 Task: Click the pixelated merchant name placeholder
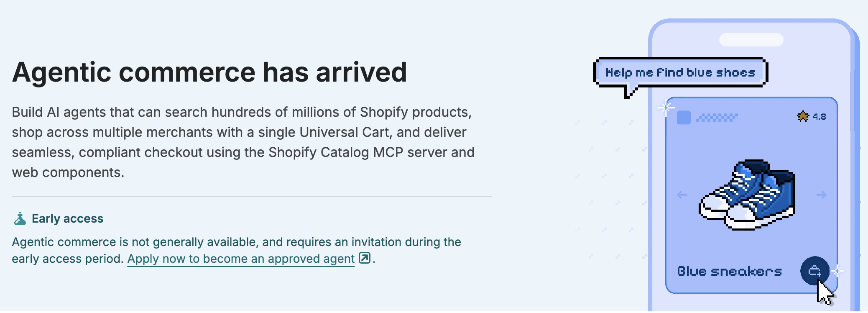(x=717, y=118)
